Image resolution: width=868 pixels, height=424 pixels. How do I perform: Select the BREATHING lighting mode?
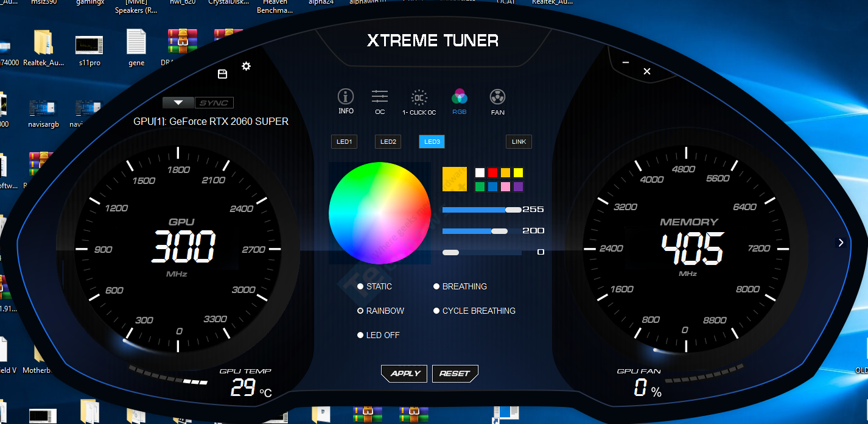point(460,286)
